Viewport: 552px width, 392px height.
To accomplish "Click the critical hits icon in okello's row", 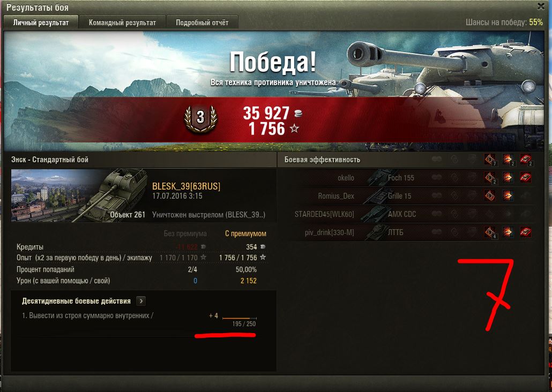I will [x=490, y=178].
